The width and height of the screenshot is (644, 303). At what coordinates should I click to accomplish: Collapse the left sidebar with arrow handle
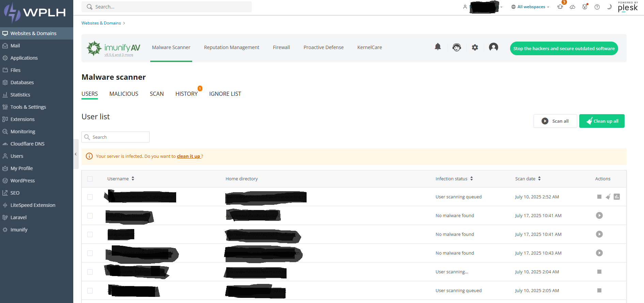(x=76, y=154)
